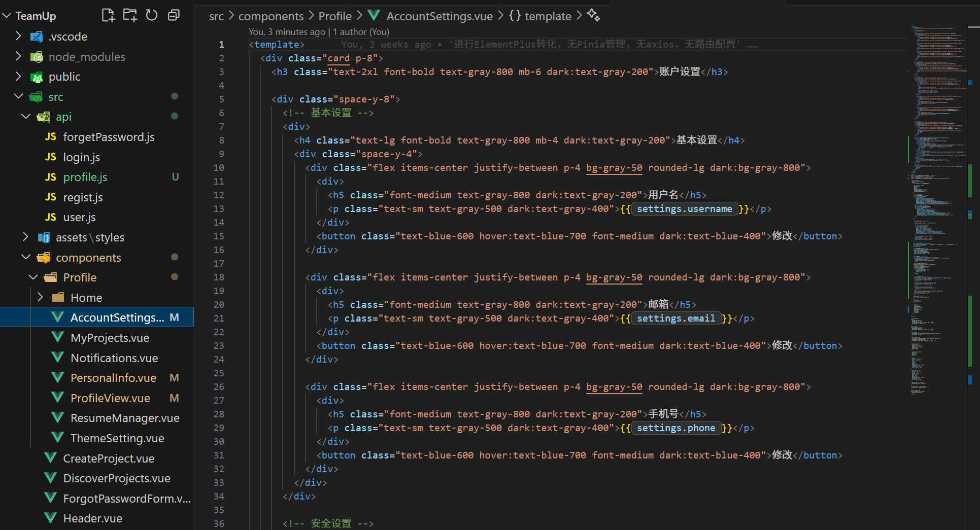The height and width of the screenshot is (530, 980).
Task: Expand the public folder chevron
Action: [x=18, y=77]
